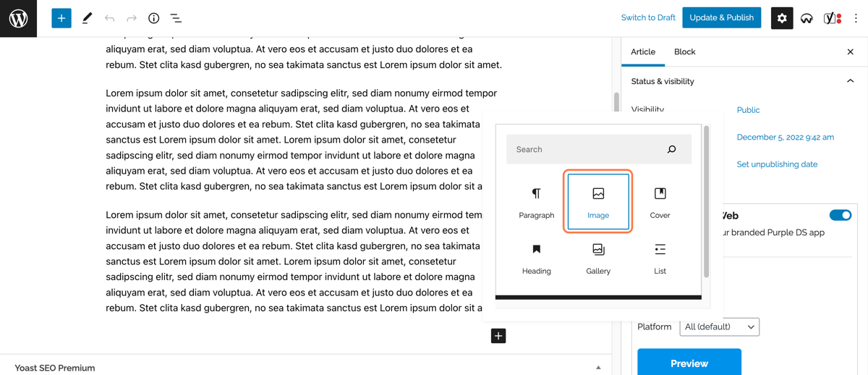Open the December 5, 2022 9:42 am date
The width and height of the screenshot is (868, 375).
tap(786, 137)
